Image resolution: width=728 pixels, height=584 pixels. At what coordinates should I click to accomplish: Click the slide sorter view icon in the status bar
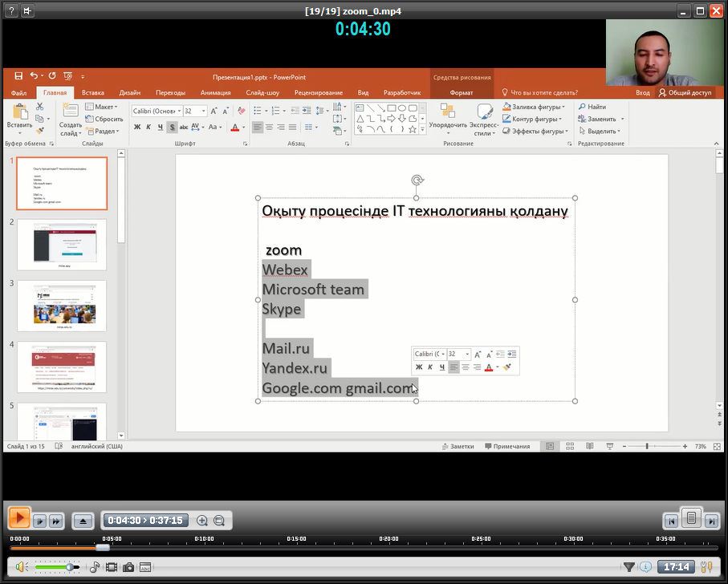click(x=570, y=446)
